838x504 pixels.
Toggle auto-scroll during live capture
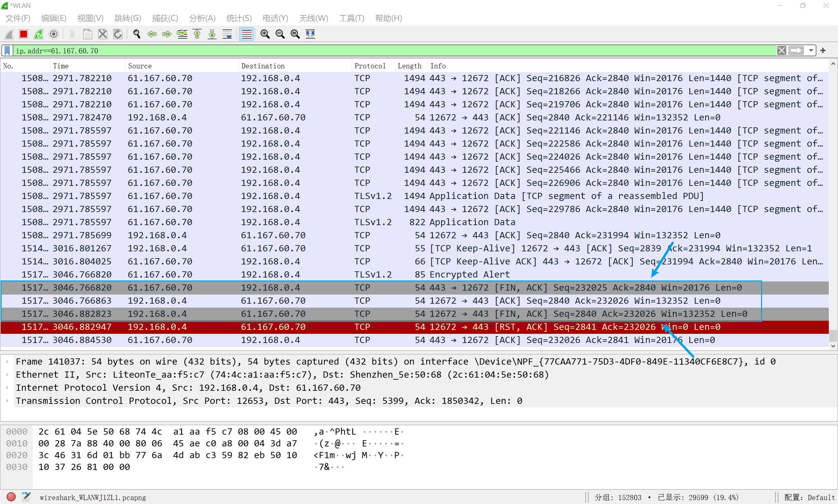point(227,34)
